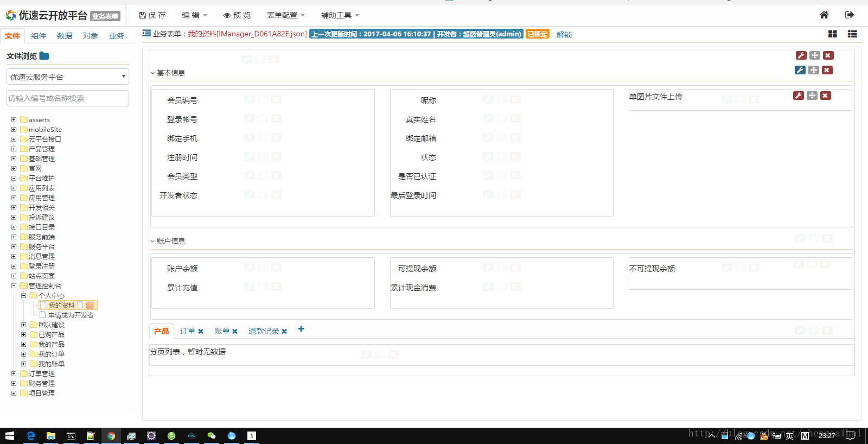
Task: Switch to list layout view icon
Action: (853, 34)
